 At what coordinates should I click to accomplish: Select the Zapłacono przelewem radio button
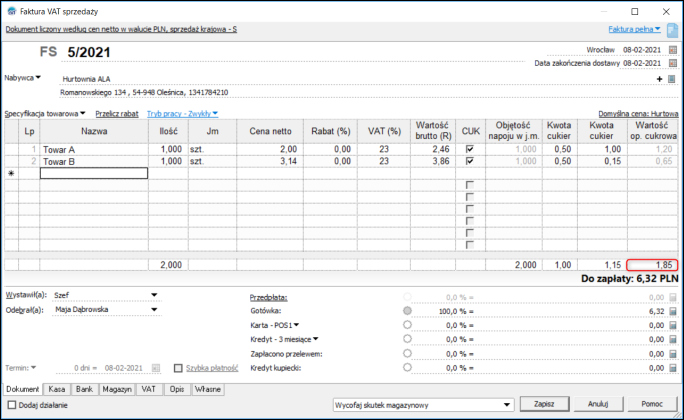pyautogui.click(x=407, y=353)
